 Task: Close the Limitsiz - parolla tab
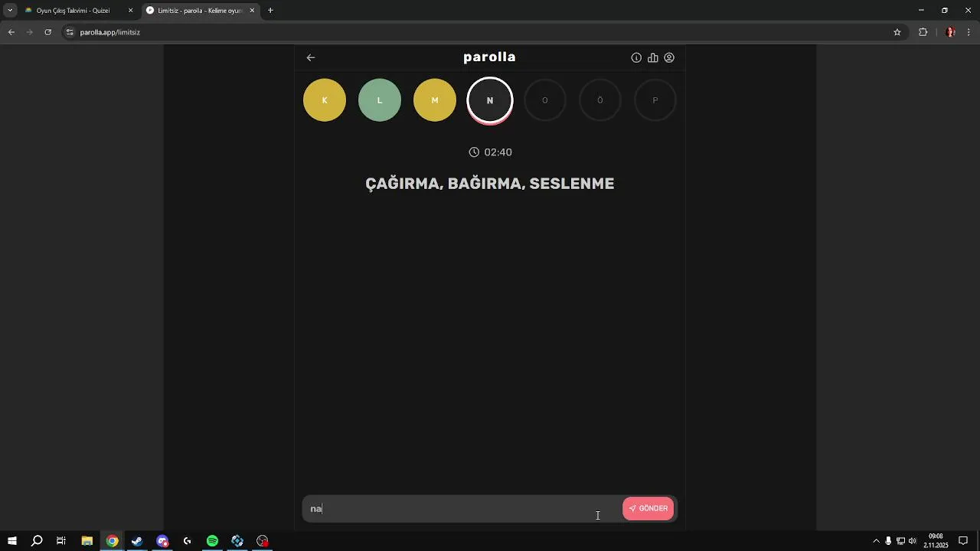pyautogui.click(x=252, y=11)
